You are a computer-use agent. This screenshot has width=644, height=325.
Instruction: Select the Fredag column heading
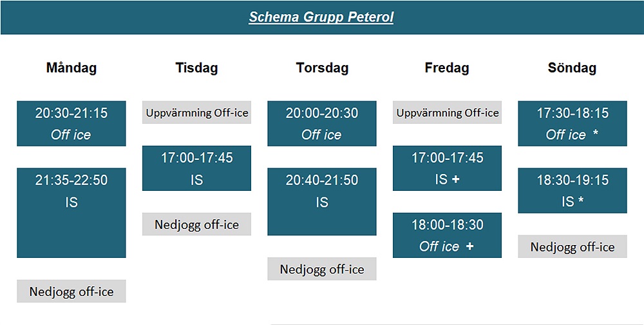point(447,68)
